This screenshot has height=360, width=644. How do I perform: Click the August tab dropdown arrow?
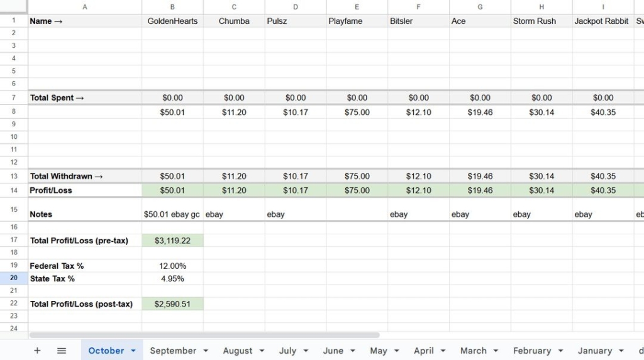click(262, 351)
